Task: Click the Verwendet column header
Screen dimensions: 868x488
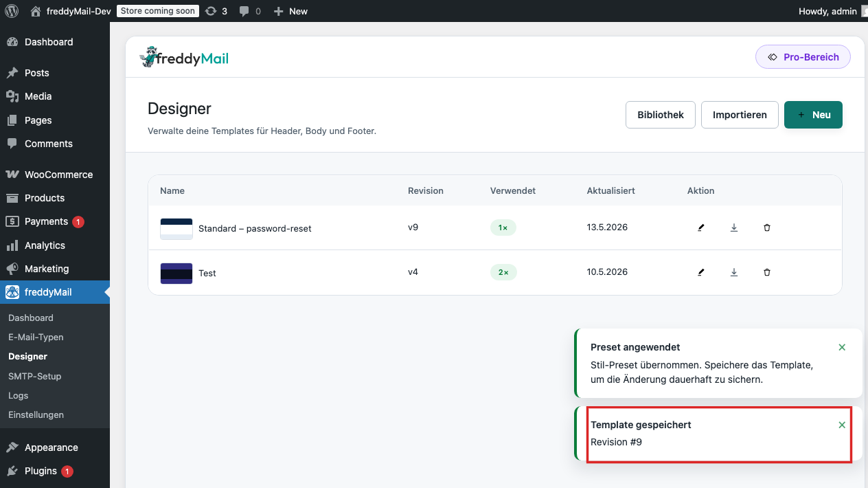Action: [x=513, y=190]
